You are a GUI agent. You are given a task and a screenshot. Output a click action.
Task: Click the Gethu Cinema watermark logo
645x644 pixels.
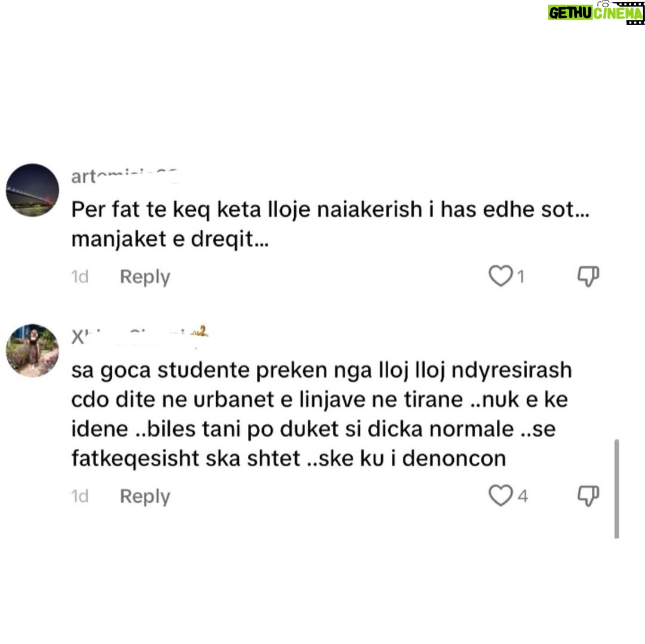click(595, 13)
